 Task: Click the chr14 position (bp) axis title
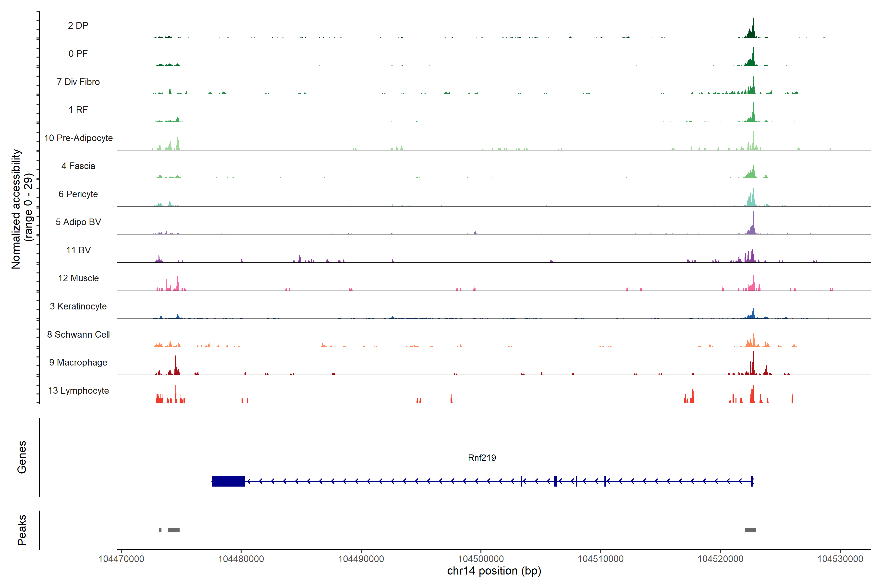click(x=494, y=571)
